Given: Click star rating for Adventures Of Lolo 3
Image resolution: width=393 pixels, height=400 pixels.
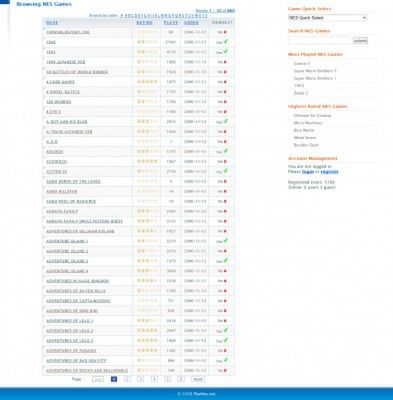Looking at the screenshot, I should coord(147,341).
